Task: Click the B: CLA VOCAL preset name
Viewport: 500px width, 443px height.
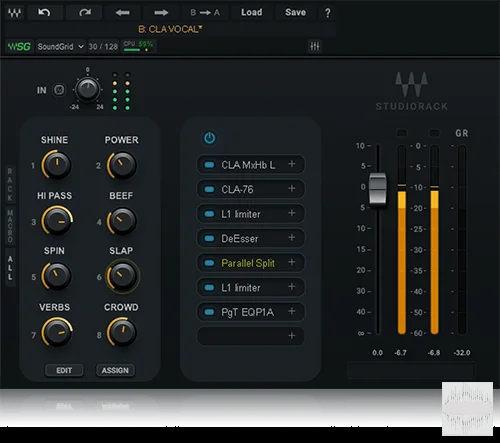Action: click(170, 29)
